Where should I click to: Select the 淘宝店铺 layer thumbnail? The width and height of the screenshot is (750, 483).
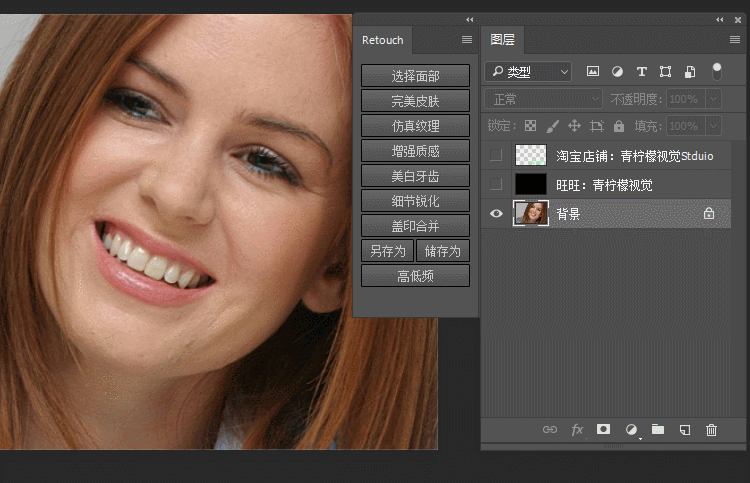(531, 155)
